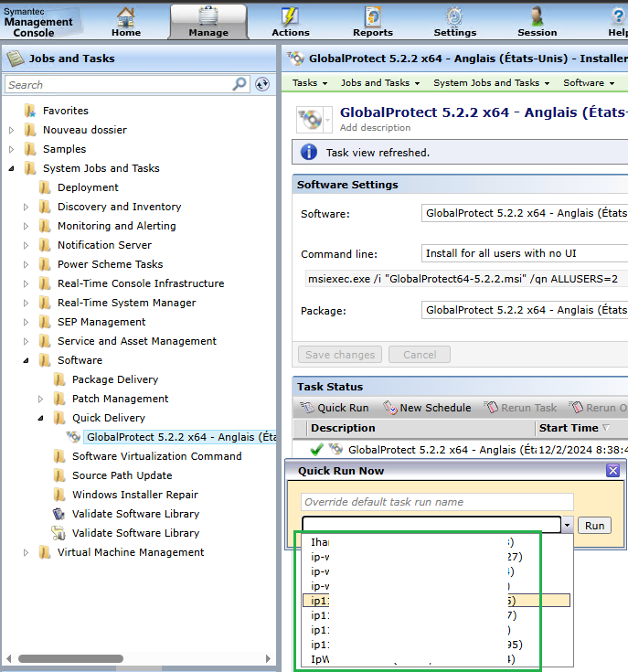
Task: Select Notification Server tree item
Action: point(104,245)
